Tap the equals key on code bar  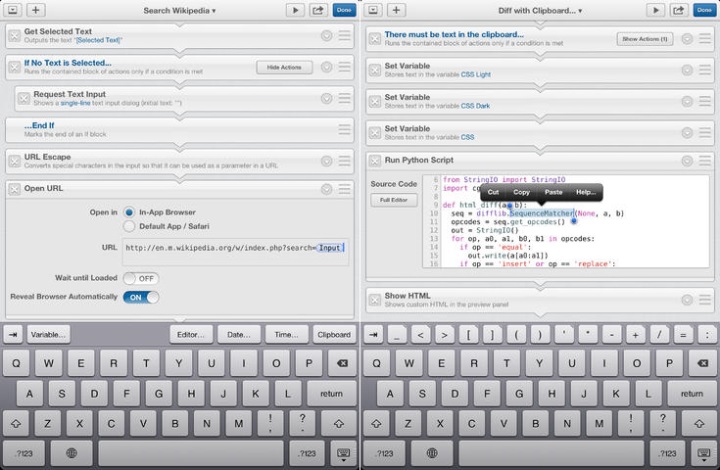coord(683,335)
